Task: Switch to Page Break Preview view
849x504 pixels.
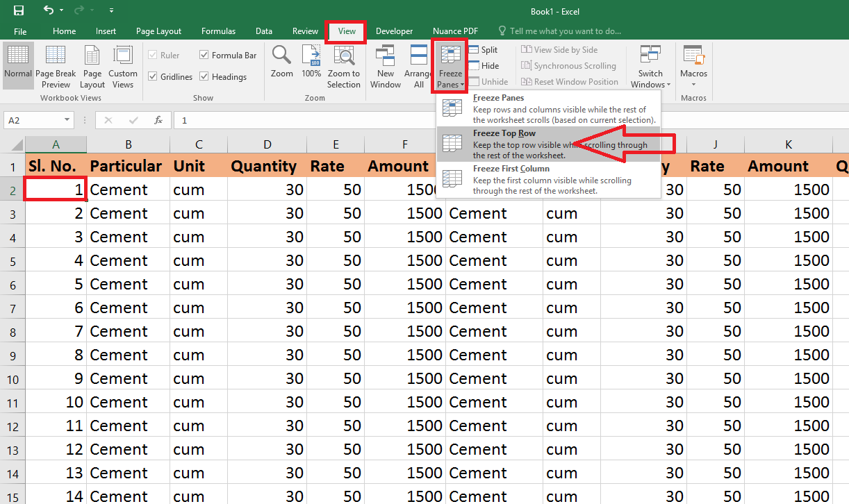Action: point(56,66)
